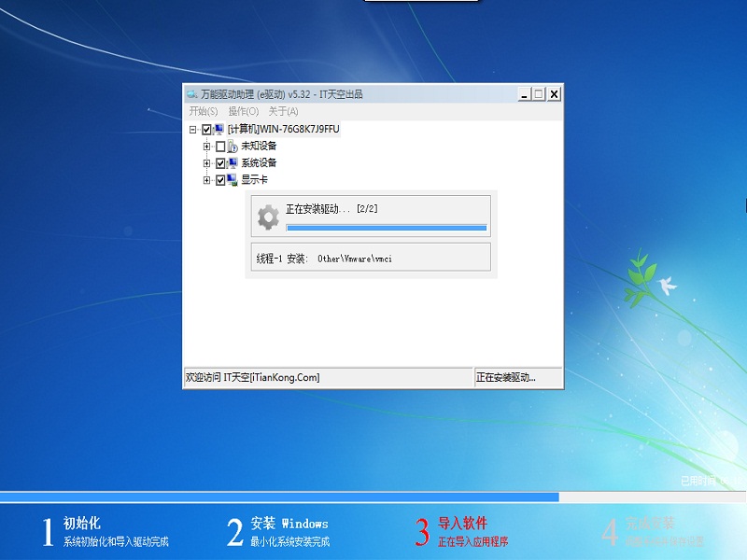The image size is (747, 560).
Task: Click the app icon in the title bar
Action: click(192, 94)
